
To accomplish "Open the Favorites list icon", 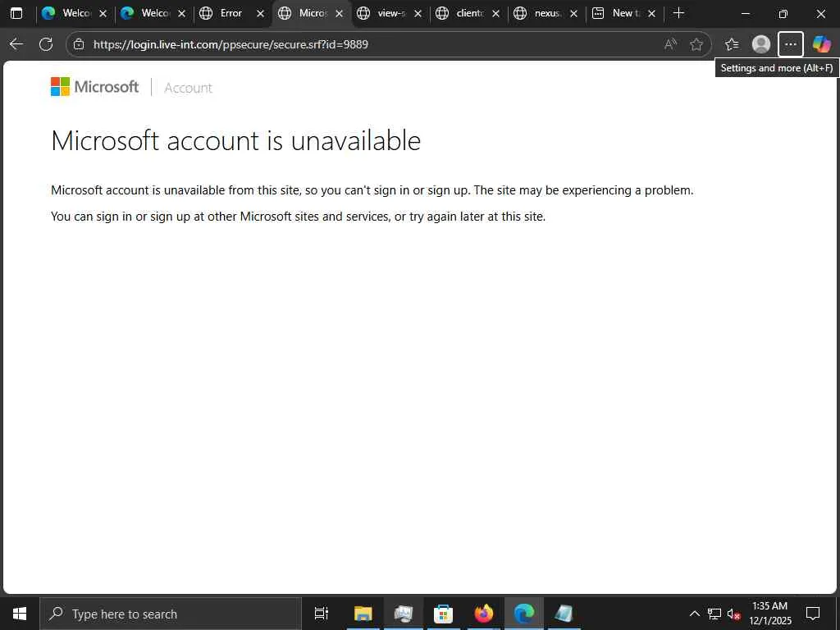I will (x=732, y=44).
